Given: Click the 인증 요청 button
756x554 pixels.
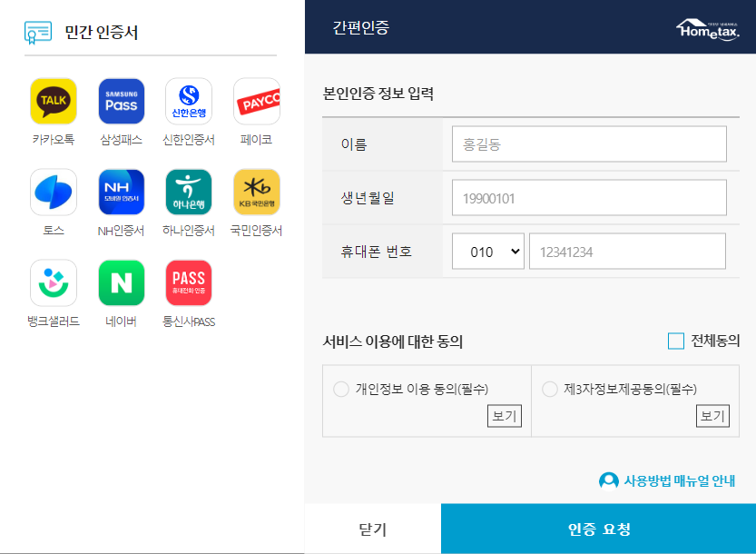Looking at the screenshot, I should (x=598, y=529).
